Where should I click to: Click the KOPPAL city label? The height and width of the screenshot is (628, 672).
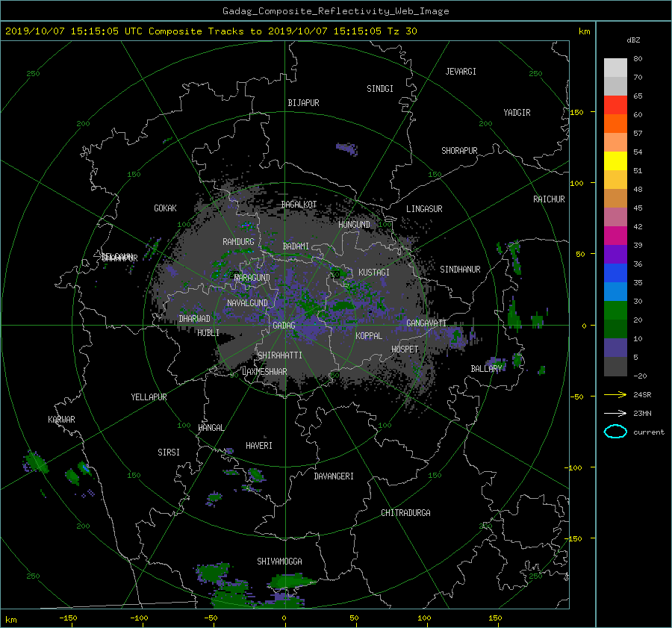369,335
